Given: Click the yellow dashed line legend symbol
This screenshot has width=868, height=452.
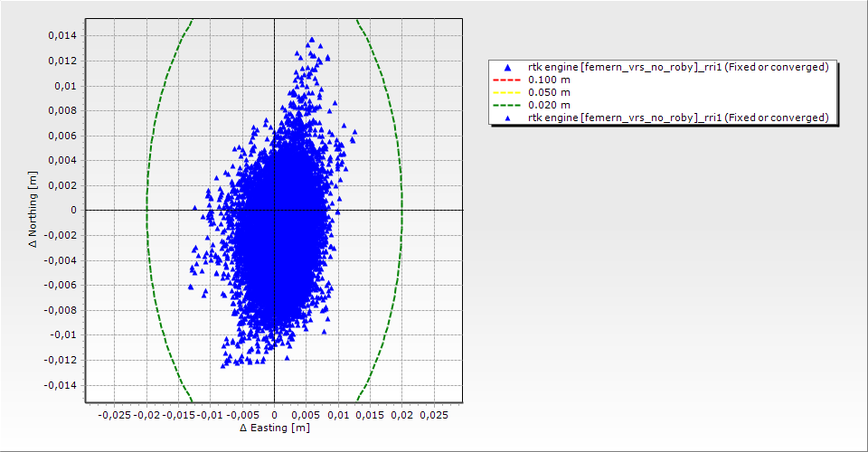Looking at the screenshot, I should coord(507,92).
